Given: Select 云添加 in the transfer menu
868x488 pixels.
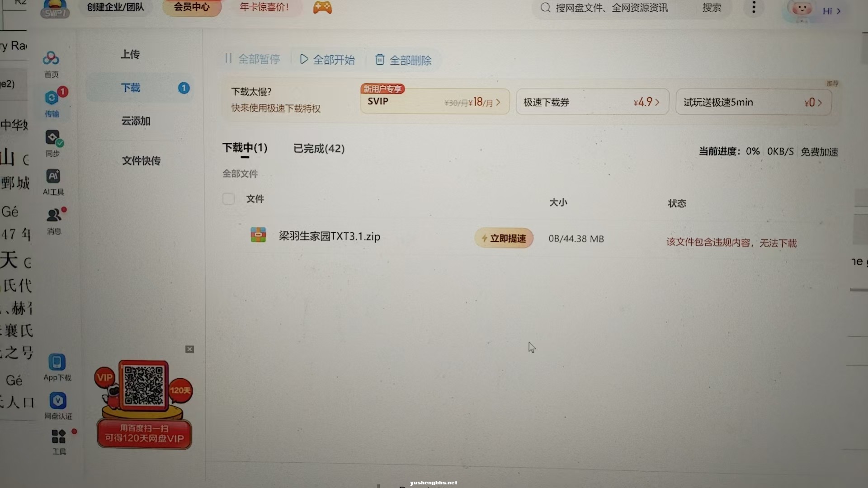Looking at the screenshot, I should 136,121.
